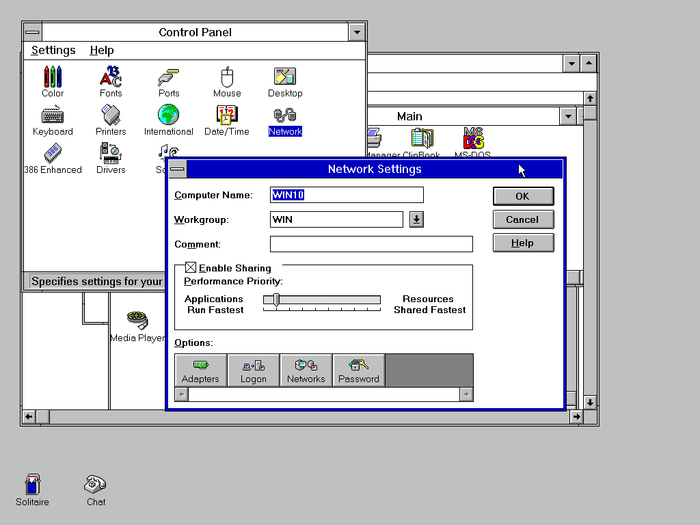Toggle the Enable Sharing checkbox
This screenshot has height=525, width=700.
[x=191, y=268]
